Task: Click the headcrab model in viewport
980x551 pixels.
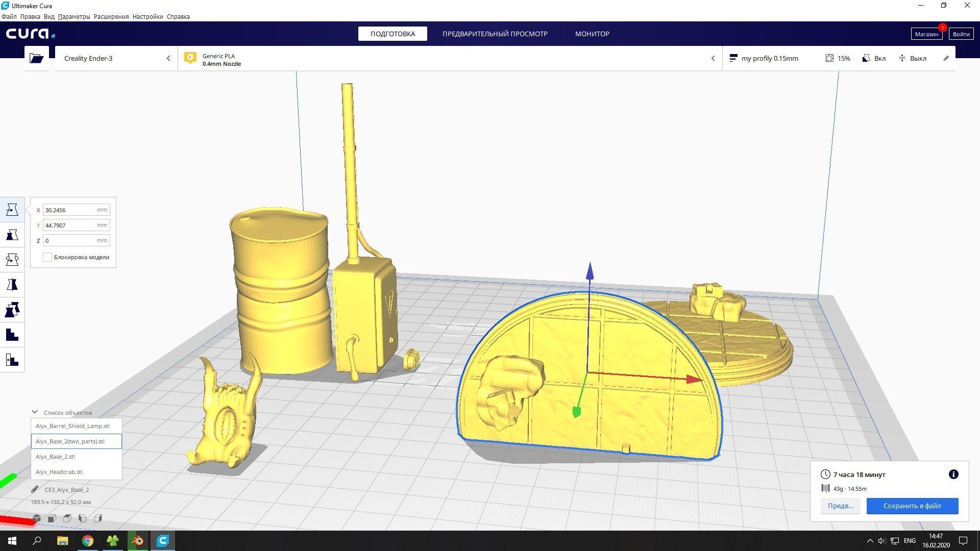Action: (226, 418)
